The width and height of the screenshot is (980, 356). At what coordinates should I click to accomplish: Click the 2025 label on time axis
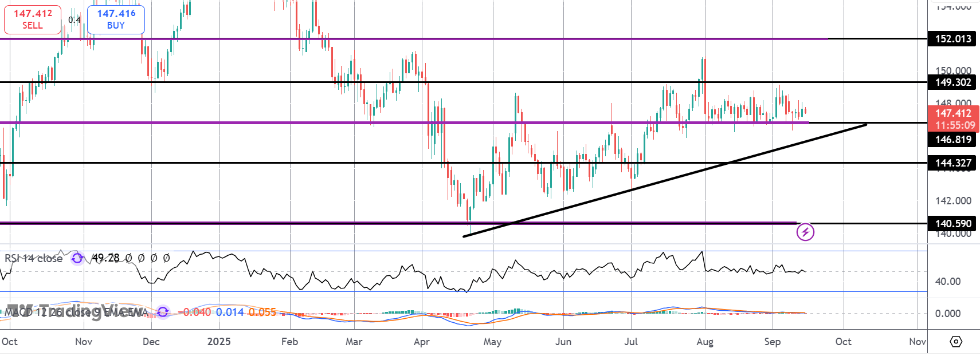219,342
